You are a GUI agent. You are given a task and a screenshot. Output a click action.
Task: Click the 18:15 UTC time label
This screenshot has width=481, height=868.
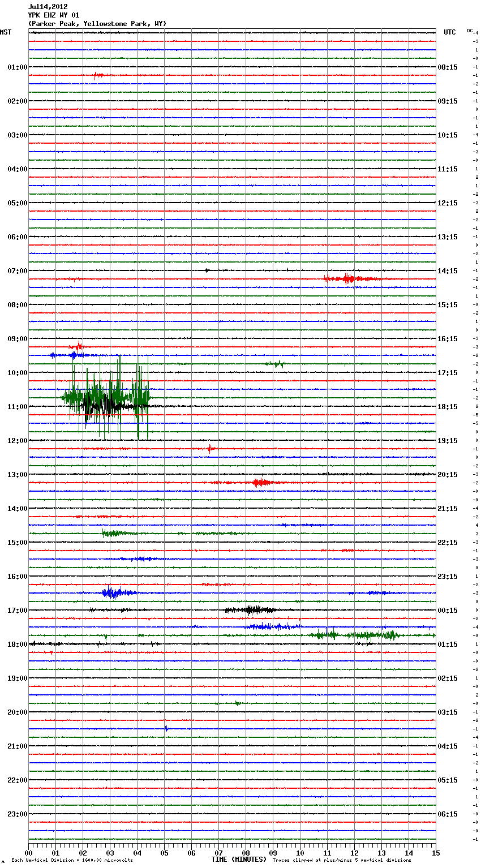tap(448, 407)
